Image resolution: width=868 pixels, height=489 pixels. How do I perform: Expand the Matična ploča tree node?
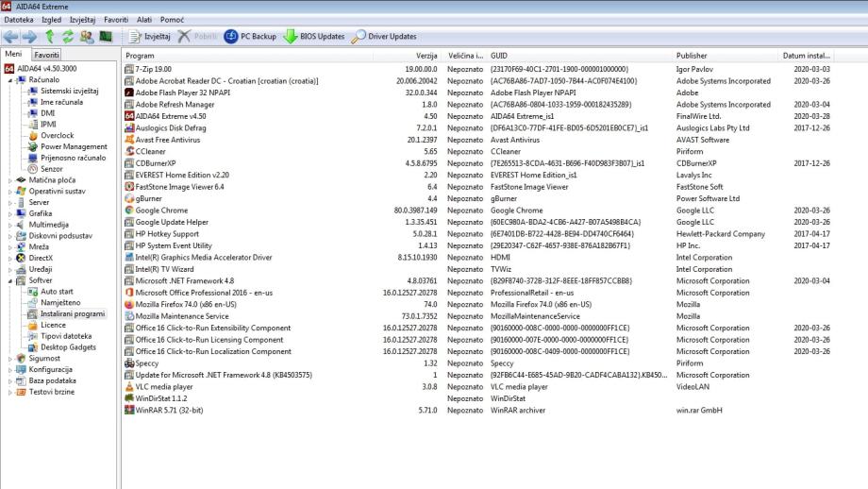[10, 180]
